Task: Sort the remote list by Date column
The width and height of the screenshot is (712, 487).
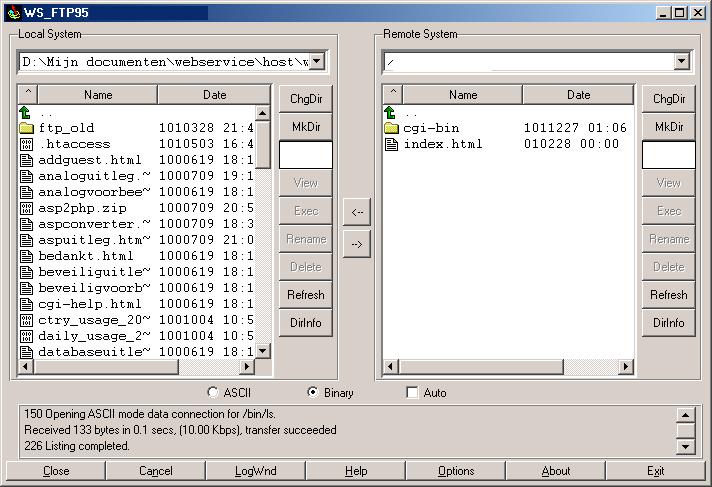Action: (x=578, y=95)
